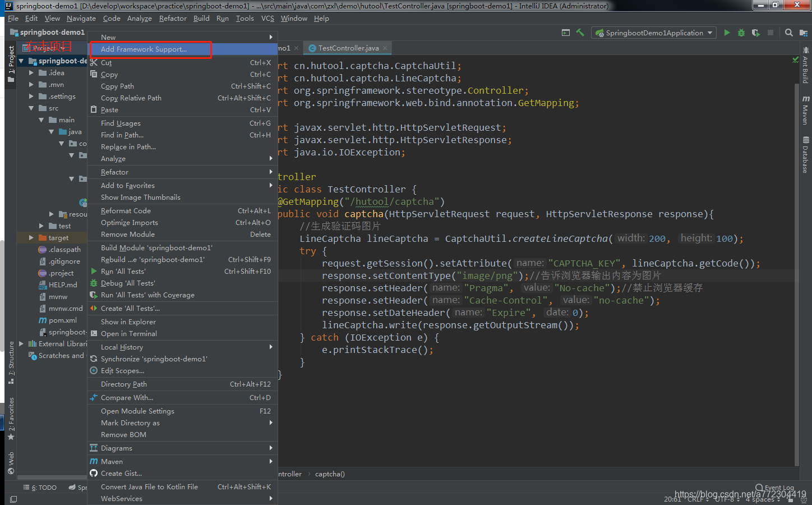812x505 pixels.
Task: Expand the Local History submenu
Action: [x=182, y=347]
